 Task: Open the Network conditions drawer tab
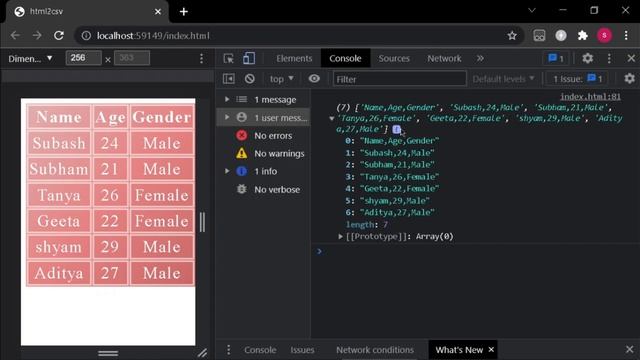375,350
